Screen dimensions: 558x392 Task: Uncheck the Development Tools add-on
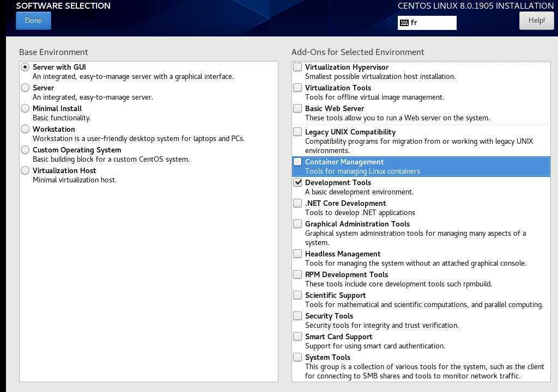(298, 182)
